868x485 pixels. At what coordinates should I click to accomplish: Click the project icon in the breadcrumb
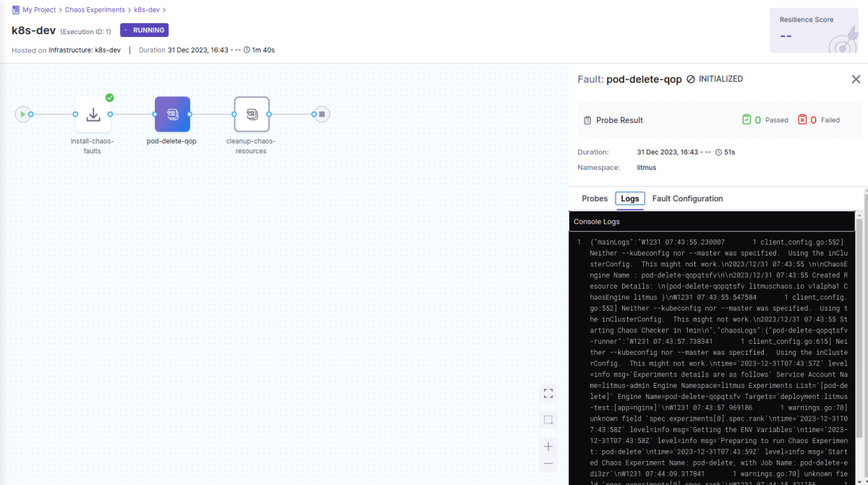[16, 10]
